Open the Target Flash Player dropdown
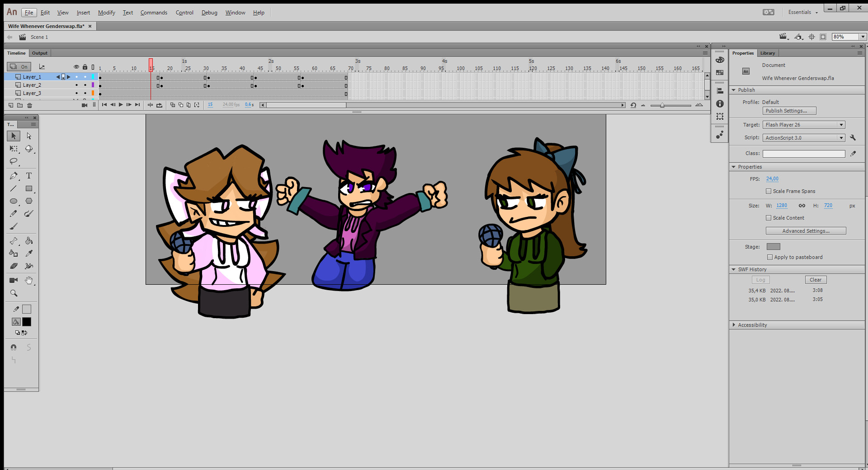This screenshot has height=470, width=868. 804,125
